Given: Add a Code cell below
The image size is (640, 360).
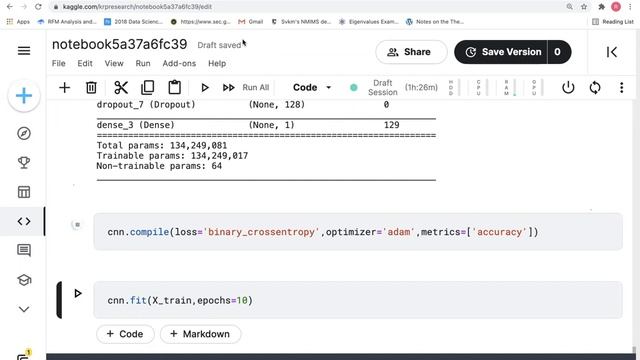Looking at the screenshot, I should pos(125,334).
